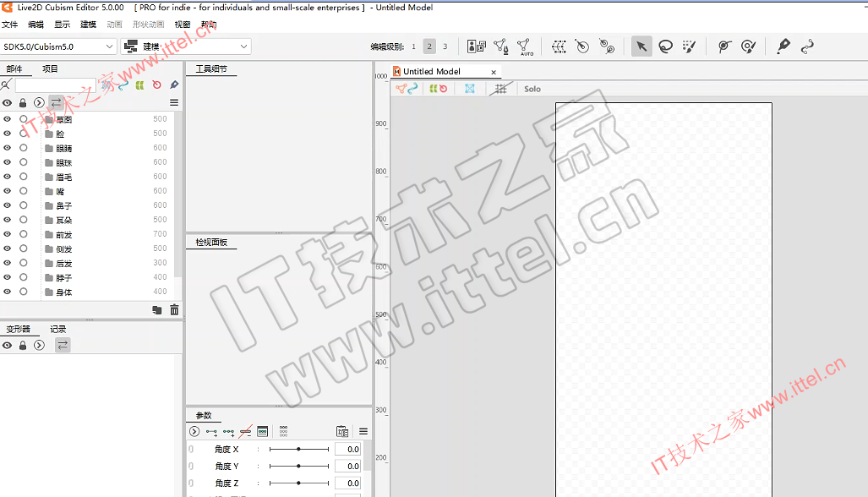
Task: Open the 显示 menu
Action: pos(62,25)
